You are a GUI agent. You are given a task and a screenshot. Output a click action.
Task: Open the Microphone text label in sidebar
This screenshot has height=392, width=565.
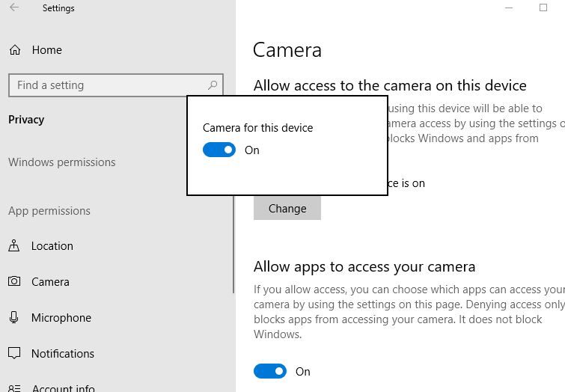[61, 318]
